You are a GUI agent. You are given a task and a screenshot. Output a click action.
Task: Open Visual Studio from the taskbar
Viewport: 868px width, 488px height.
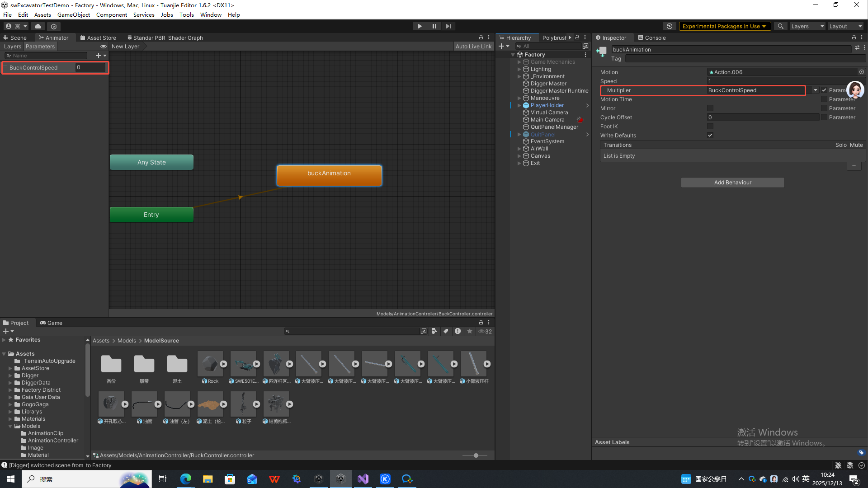click(363, 479)
